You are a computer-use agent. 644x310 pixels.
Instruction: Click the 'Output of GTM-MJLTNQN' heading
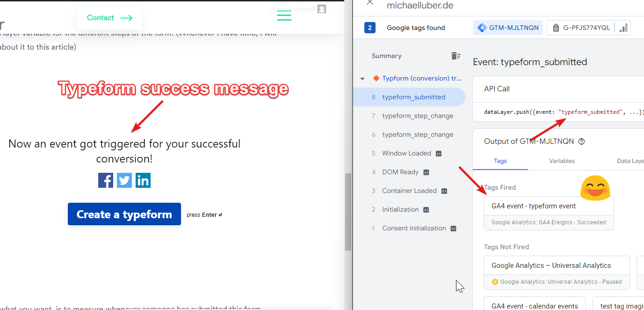529,141
